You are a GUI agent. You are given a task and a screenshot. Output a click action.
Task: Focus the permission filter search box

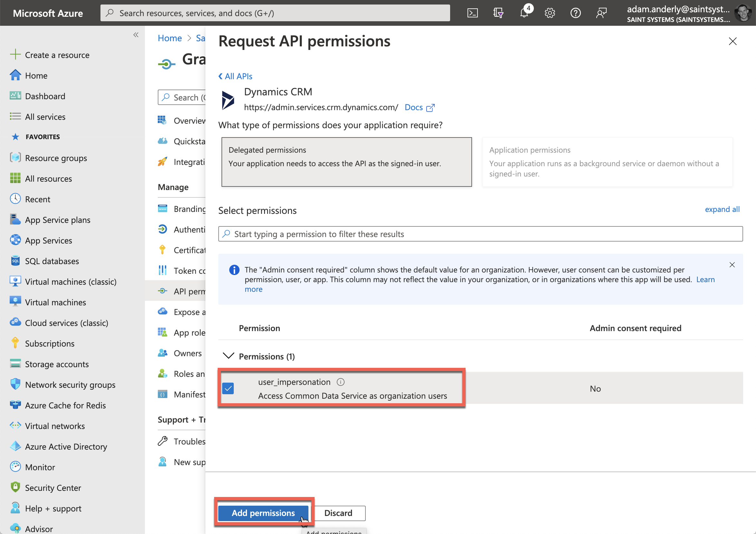pyautogui.click(x=480, y=234)
